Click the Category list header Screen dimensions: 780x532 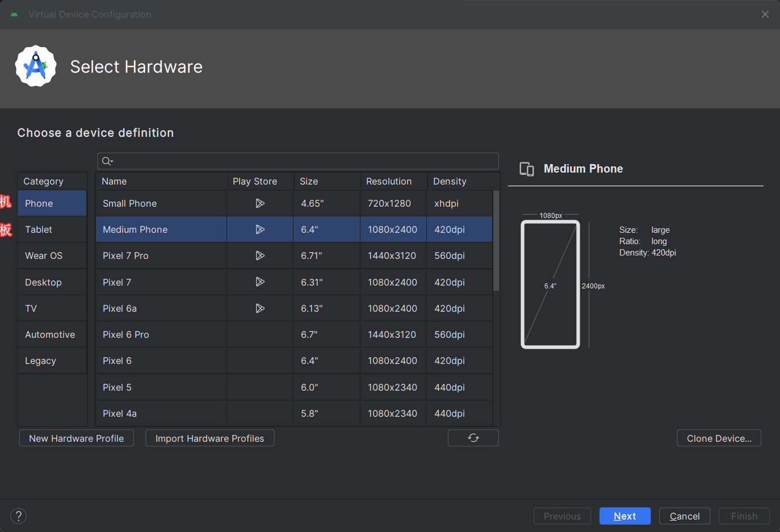(52, 181)
